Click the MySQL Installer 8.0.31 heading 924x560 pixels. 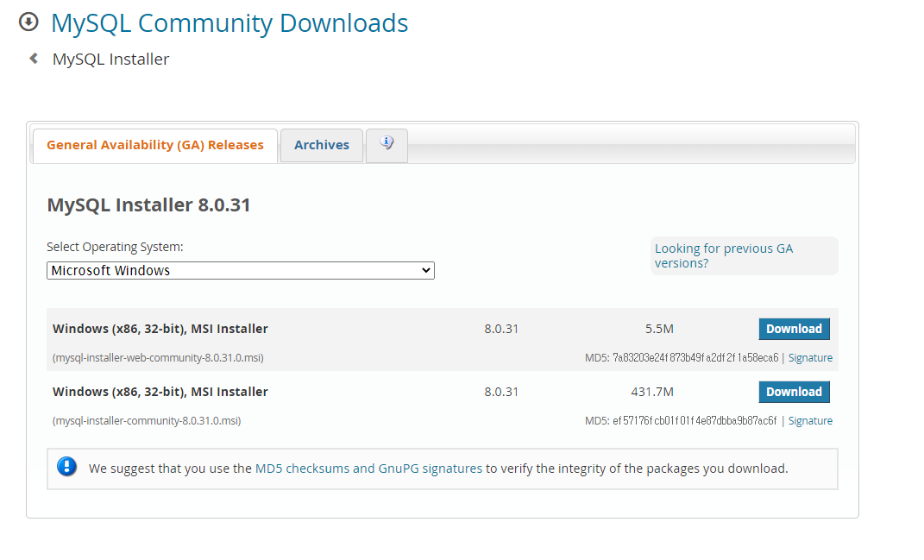(148, 205)
